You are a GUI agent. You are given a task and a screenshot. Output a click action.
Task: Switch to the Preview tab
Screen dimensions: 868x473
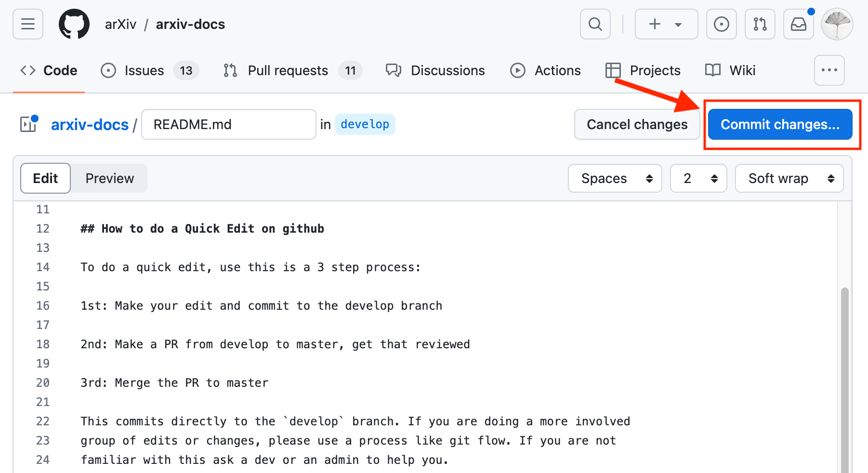click(109, 178)
